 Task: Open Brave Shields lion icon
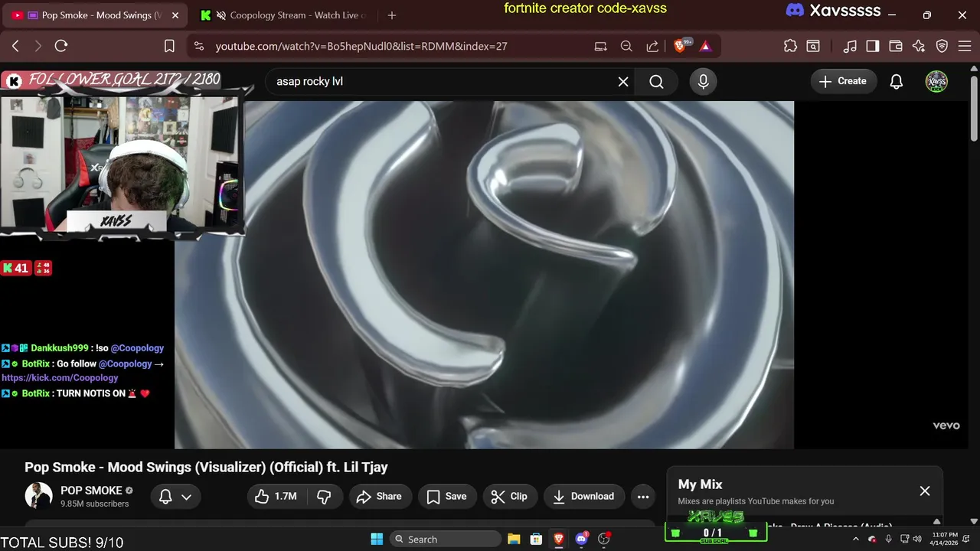point(681,46)
